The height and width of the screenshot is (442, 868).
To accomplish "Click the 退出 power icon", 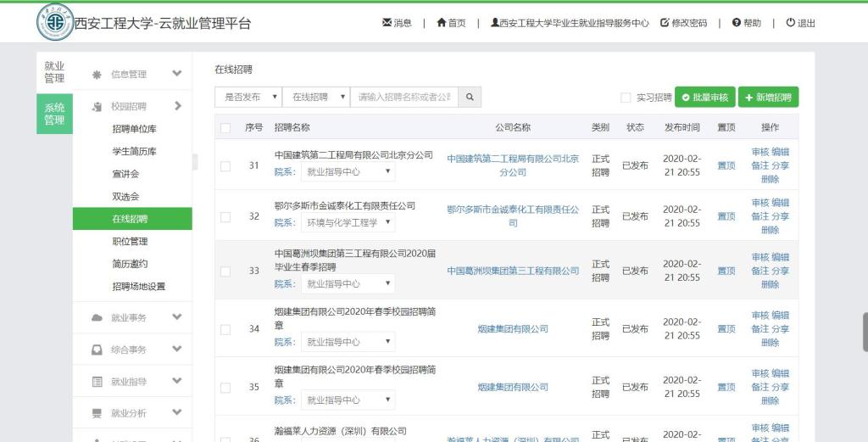I will (x=791, y=23).
